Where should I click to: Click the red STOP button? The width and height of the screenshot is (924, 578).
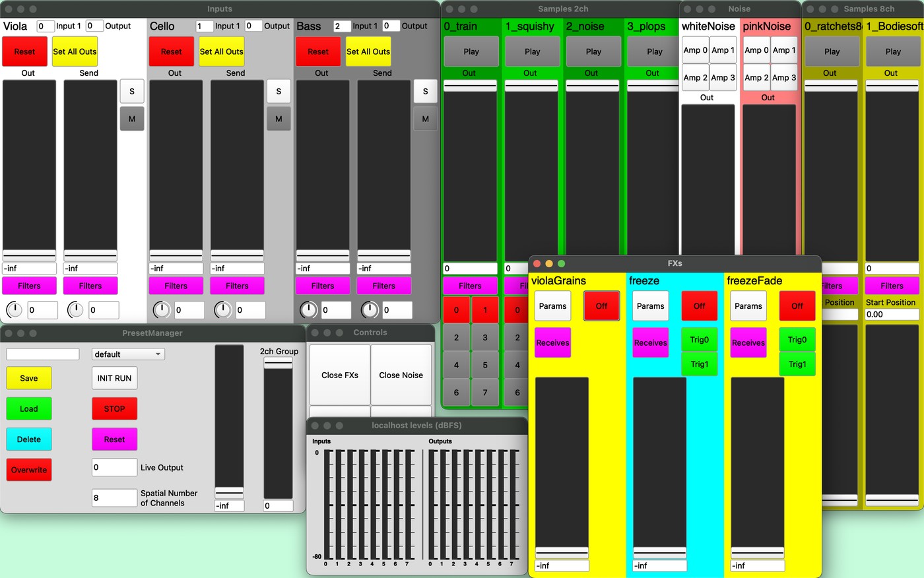click(114, 408)
